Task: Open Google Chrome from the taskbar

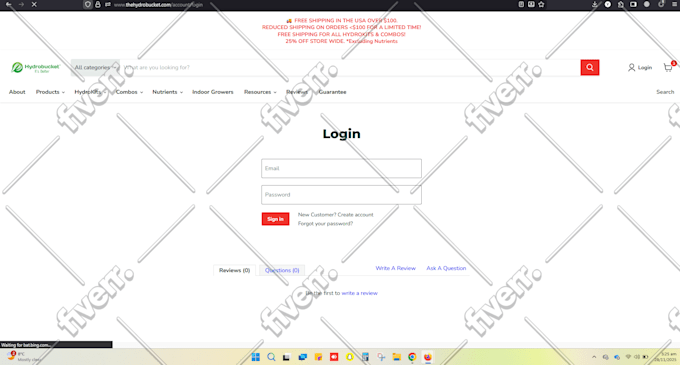Action: pyautogui.click(x=412, y=357)
